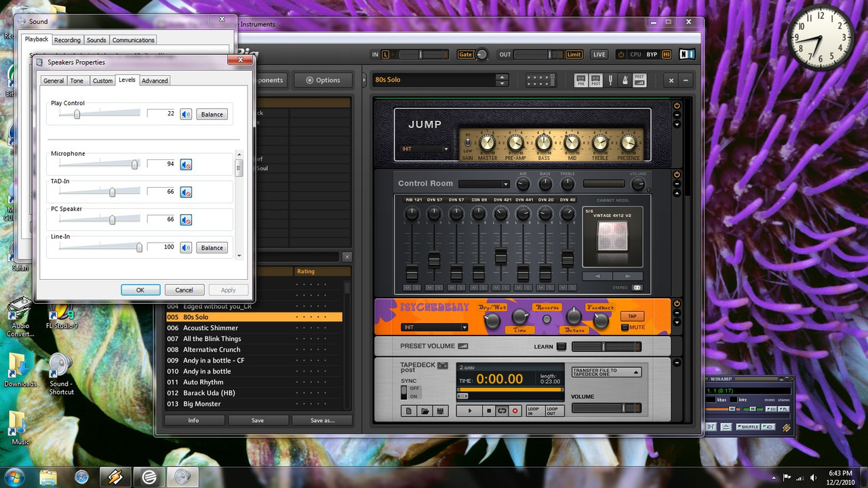Toggle input L channel
Viewport: 868px width, 488px height.
tap(386, 54)
